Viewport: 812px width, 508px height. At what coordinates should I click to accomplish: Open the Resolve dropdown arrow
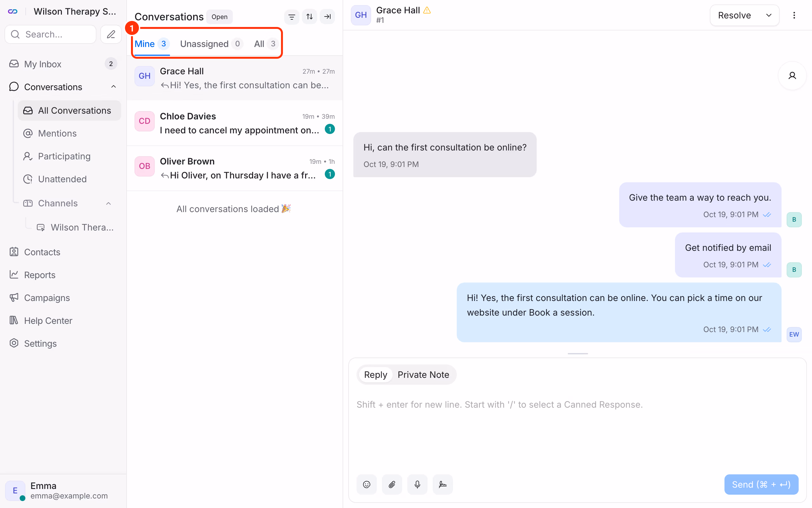[x=769, y=15]
